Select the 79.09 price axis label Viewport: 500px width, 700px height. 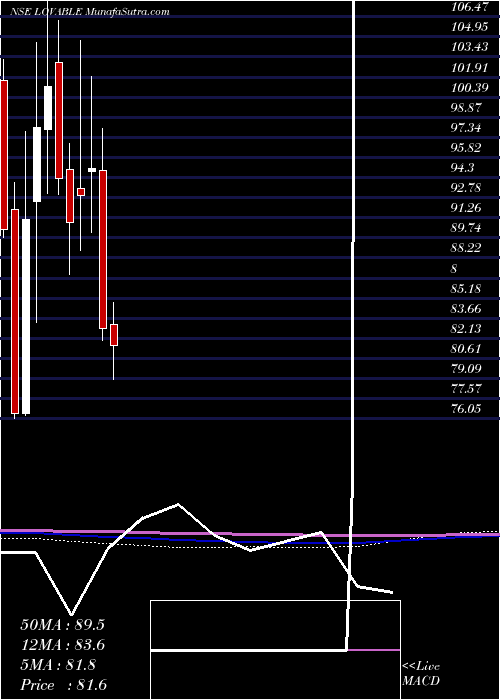(x=467, y=369)
